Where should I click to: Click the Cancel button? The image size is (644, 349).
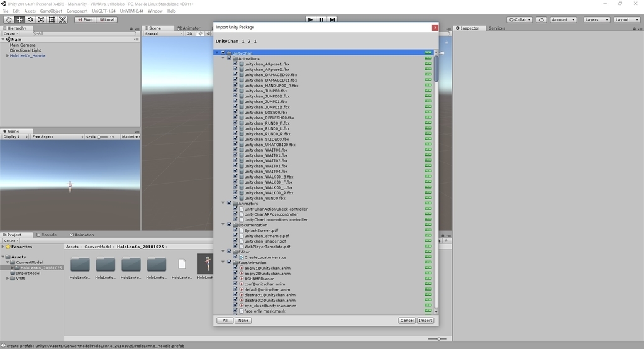pos(407,320)
